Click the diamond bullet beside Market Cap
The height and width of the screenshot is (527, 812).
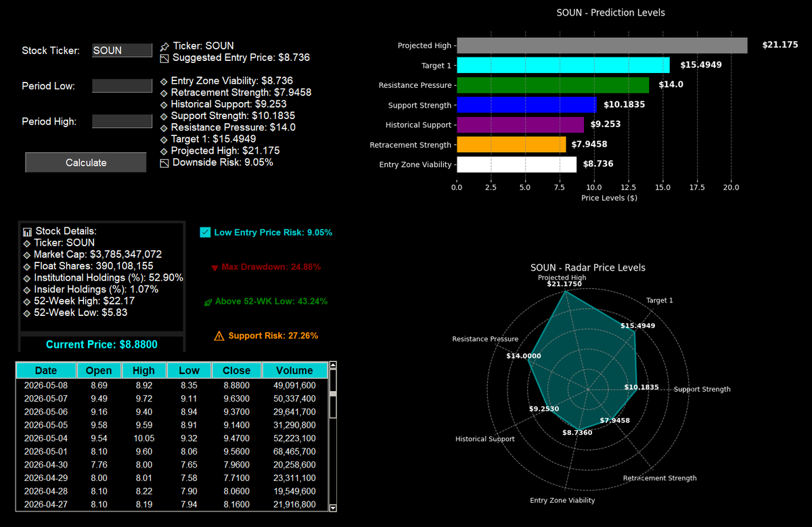27,254
